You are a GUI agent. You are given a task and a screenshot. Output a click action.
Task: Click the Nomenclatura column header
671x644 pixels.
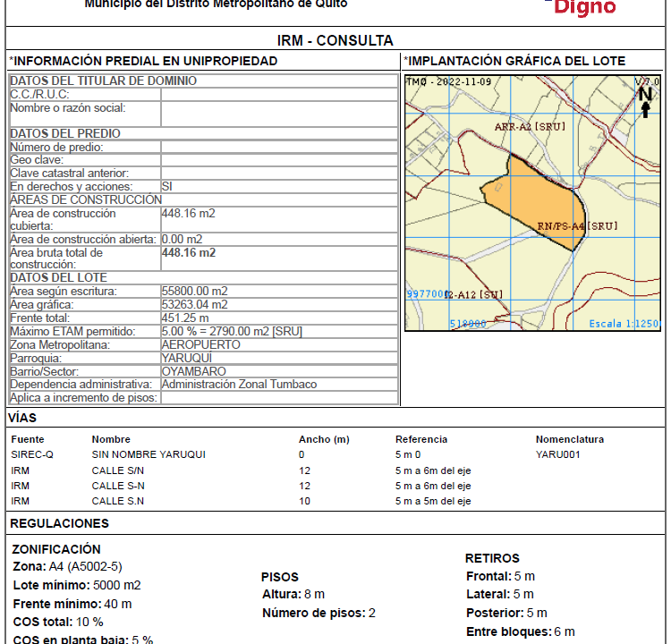pos(570,439)
